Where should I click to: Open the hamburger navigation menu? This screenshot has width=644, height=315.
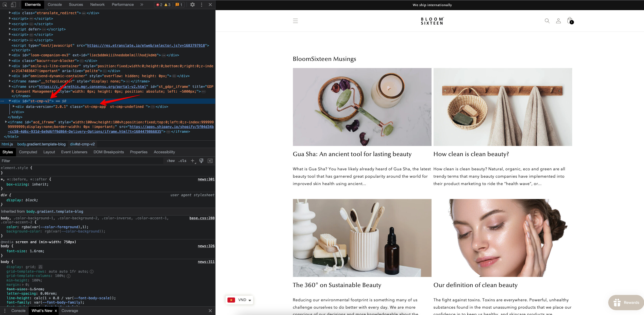tap(295, 21)
